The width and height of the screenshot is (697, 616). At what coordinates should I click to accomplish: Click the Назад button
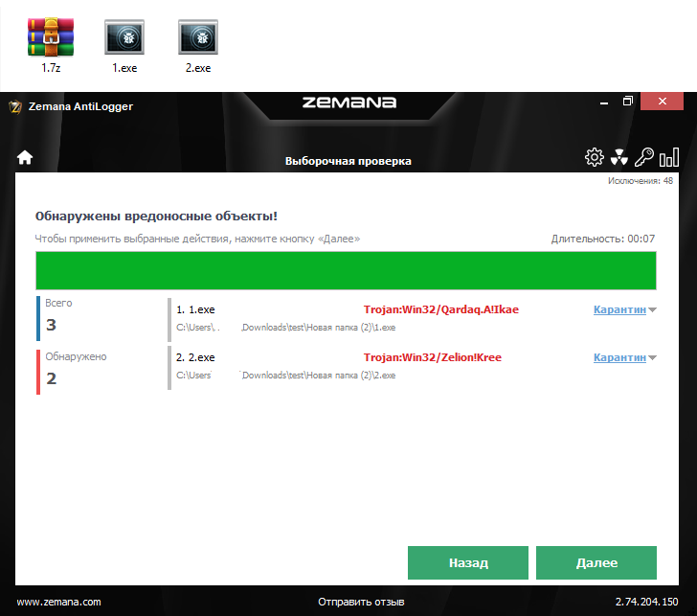(468, 562)
